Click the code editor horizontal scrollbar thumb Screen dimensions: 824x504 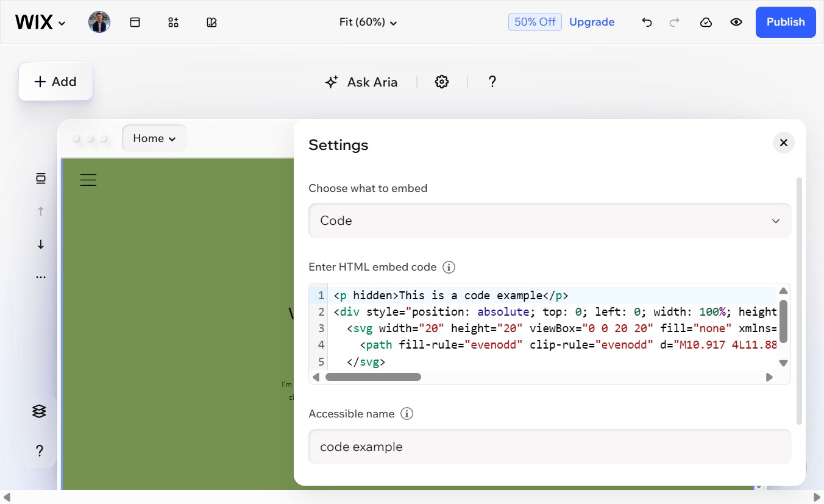[x=373, y=377]
